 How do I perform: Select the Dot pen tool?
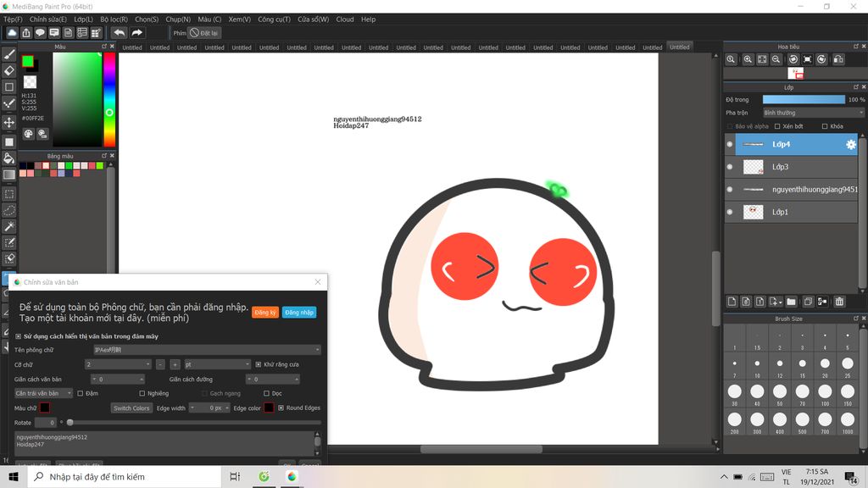9,103
